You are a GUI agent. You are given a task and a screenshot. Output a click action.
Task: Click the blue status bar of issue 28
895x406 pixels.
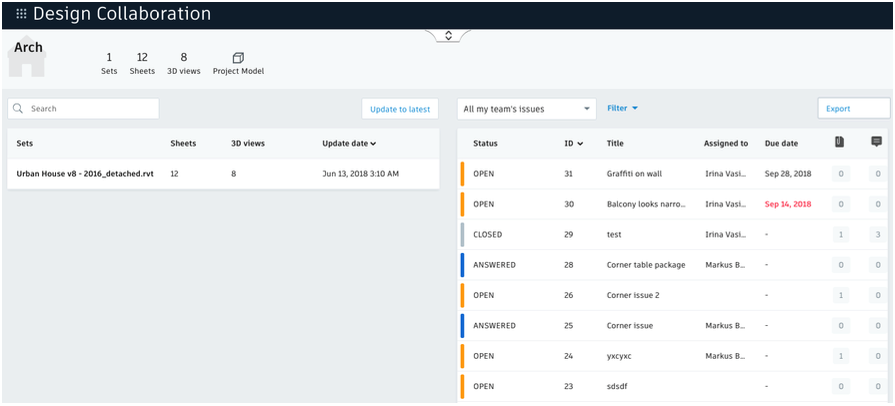coord(463,264)
